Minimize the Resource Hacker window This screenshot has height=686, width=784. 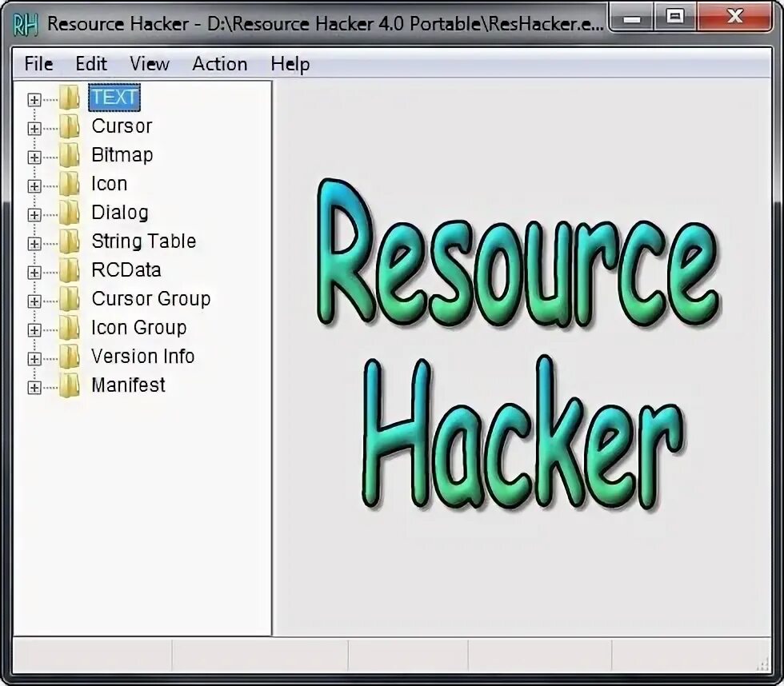pos(632,18)
